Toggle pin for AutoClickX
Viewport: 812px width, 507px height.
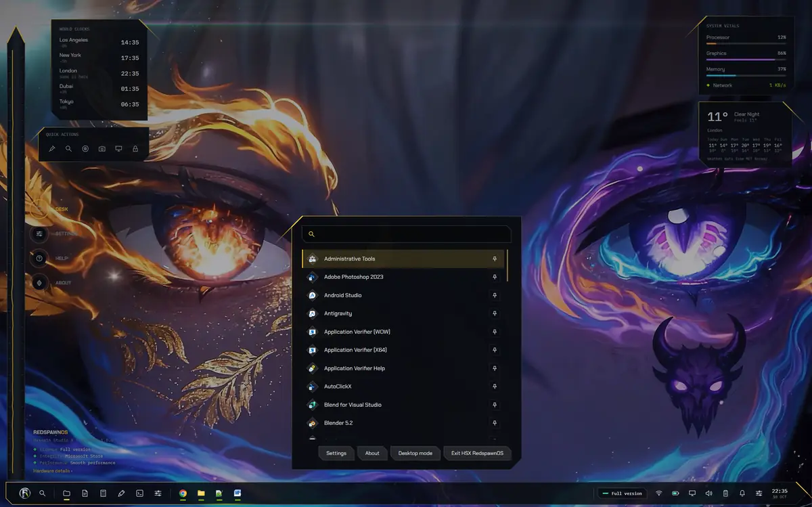(x=495, y=387)
